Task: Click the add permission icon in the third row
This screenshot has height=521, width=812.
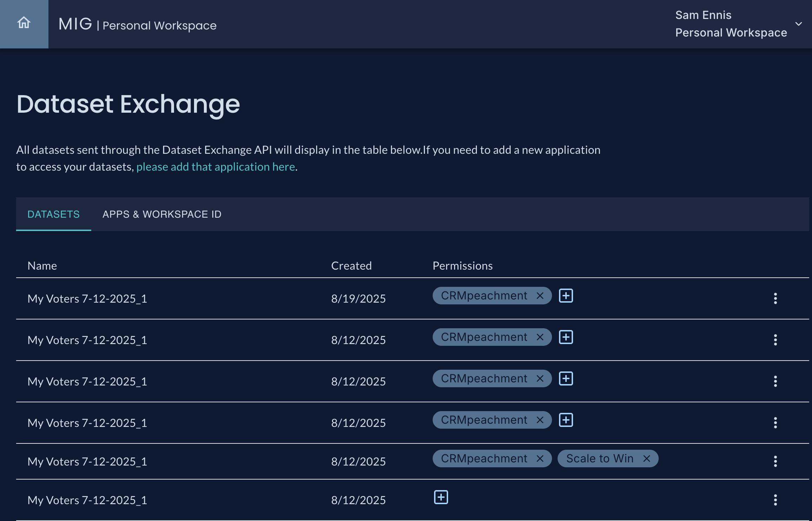Action: click(566, 378)
